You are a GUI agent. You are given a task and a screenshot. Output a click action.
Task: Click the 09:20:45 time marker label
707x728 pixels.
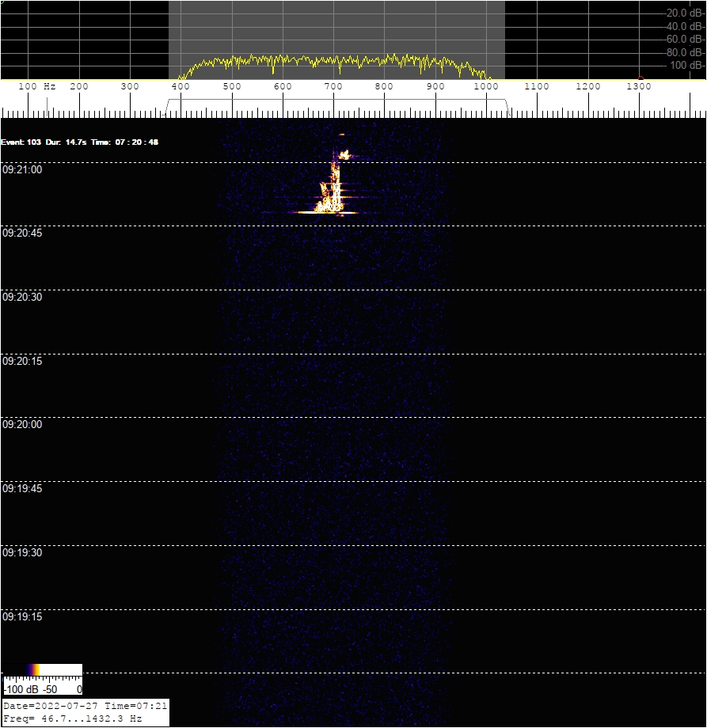coord(22,233)
